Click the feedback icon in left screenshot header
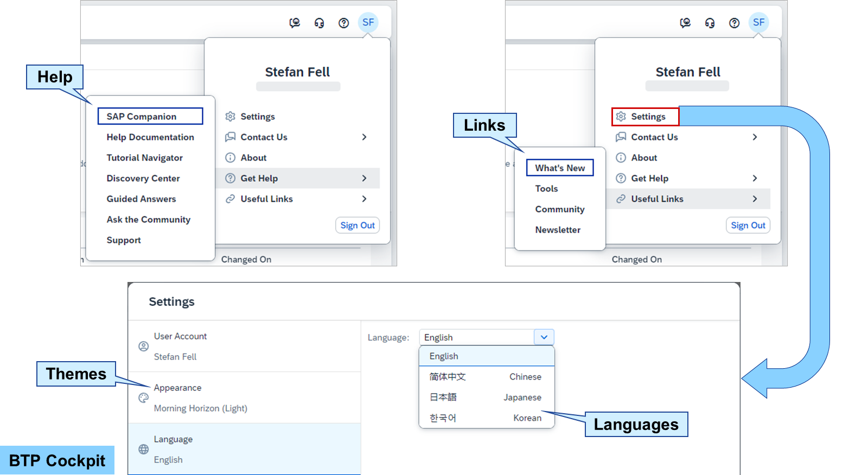This screenshot has height=475, width=868. tap(295, 23)
